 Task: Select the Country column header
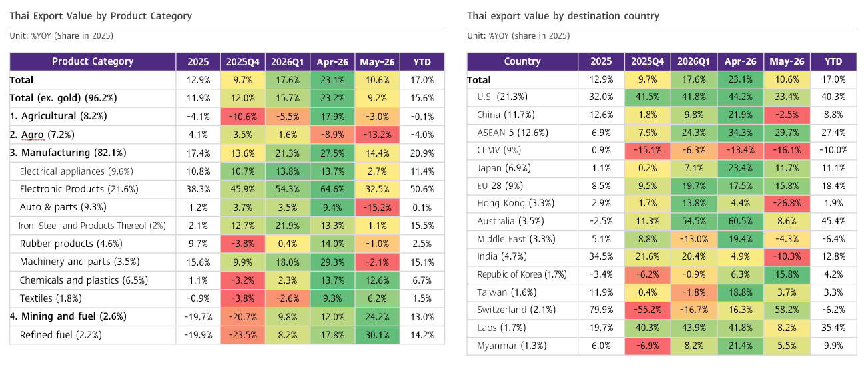522,61
